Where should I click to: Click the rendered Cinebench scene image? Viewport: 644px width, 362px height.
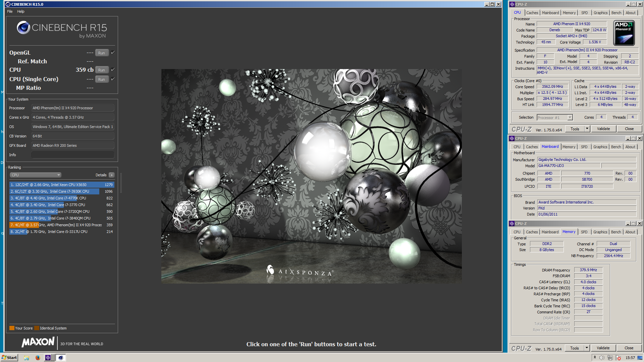pos(311,176)
